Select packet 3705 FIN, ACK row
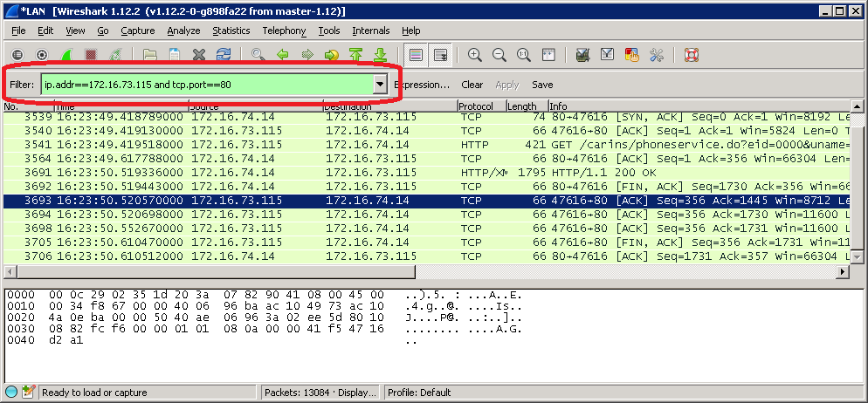Viewport: 868px width, 403px height. [x=427, y=242]
